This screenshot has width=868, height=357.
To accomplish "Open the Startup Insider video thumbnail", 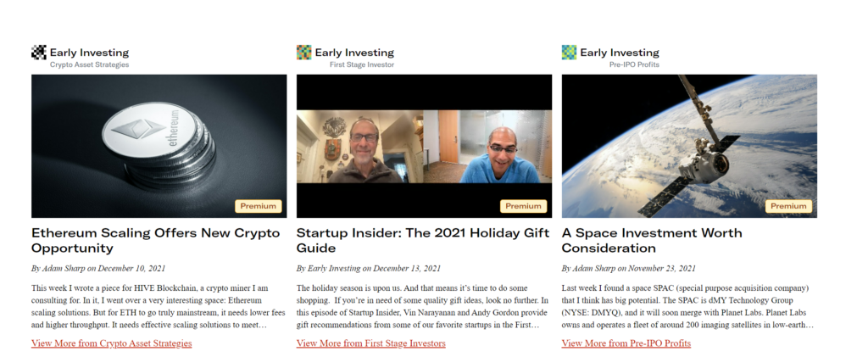I will tap(424, 146).
